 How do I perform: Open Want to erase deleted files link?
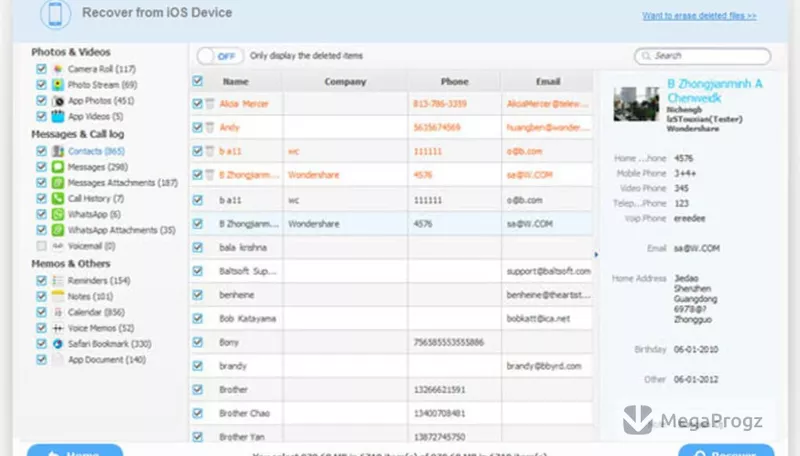pyautogui.click(x=699, y=16)
